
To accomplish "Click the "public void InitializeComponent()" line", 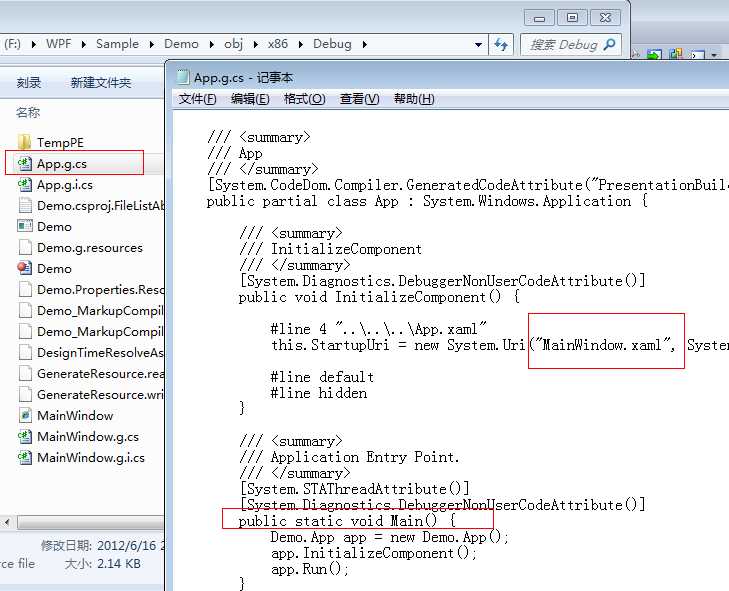I will coord(378,297).
